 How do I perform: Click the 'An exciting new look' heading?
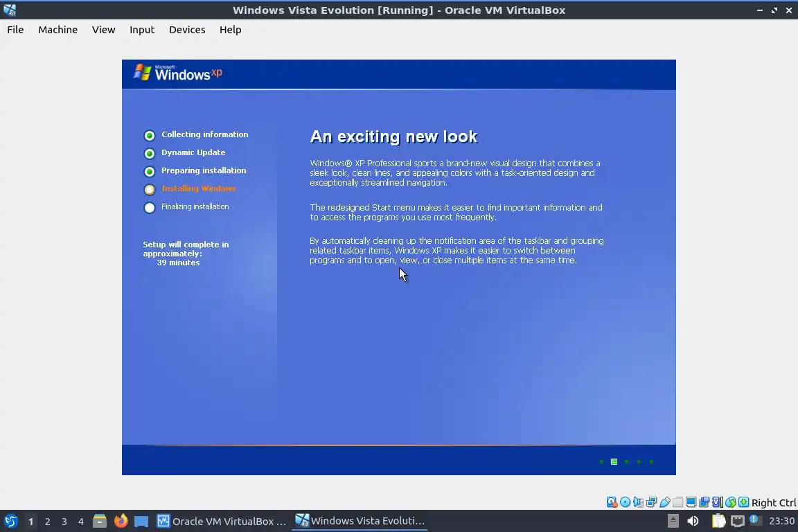(394, 136)
